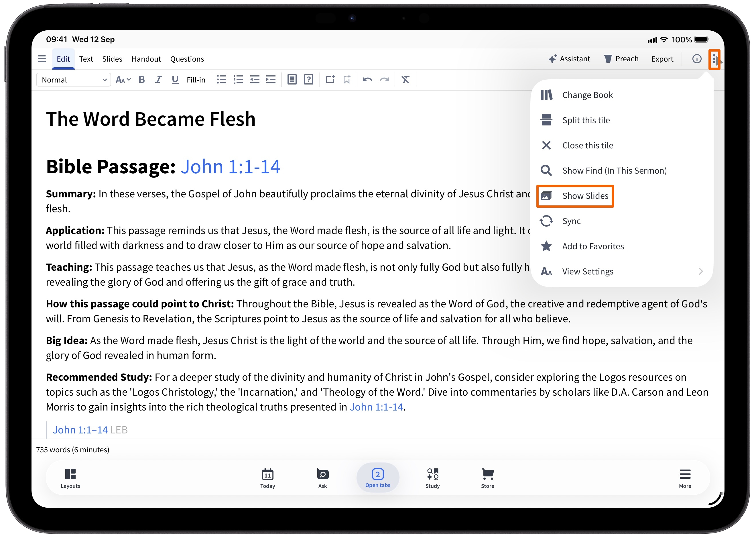
Task: Switch to the Text tab
Action: 86,59
